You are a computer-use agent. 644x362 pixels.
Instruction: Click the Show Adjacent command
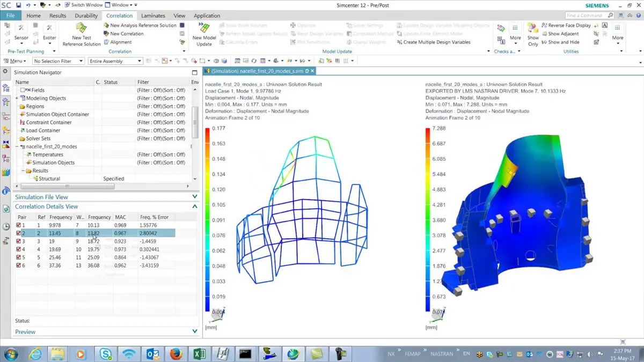click(x=559, y=33)
